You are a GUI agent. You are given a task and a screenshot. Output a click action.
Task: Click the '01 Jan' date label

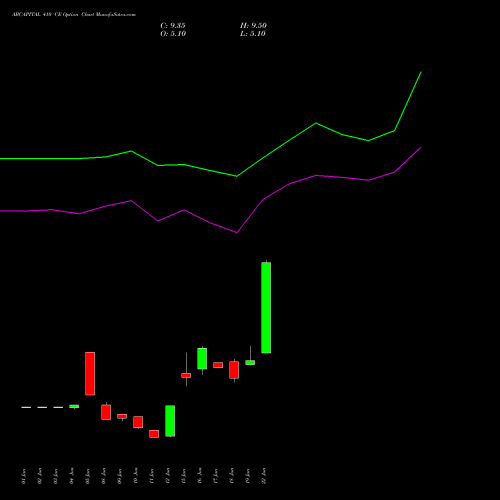pyautogui.click(x=24, y=476)
